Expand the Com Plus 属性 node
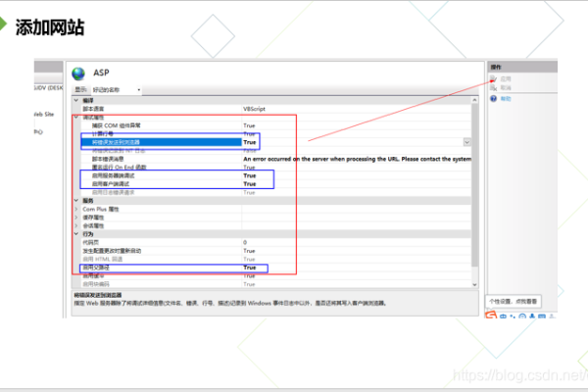The height and width of the screenshot is (392, 588). coord(75,210)
